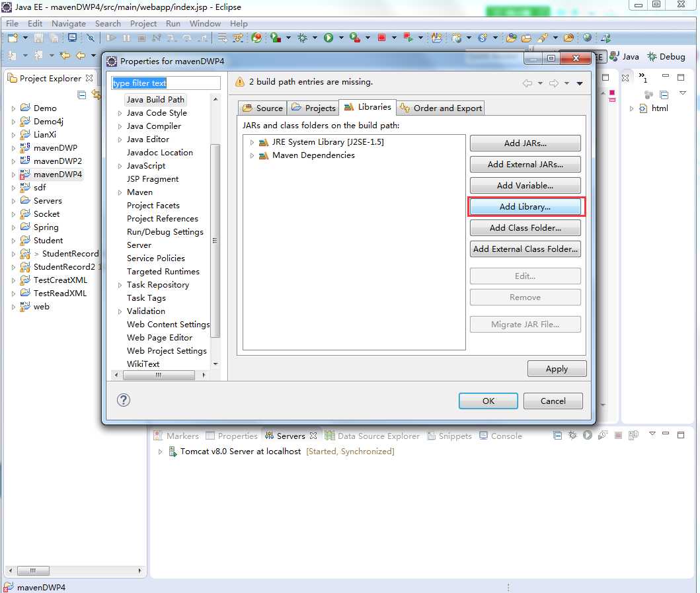The width and height of the screenshot is (700, 593).
Task: Click the Publish to server icon
Action: [633, 435]
